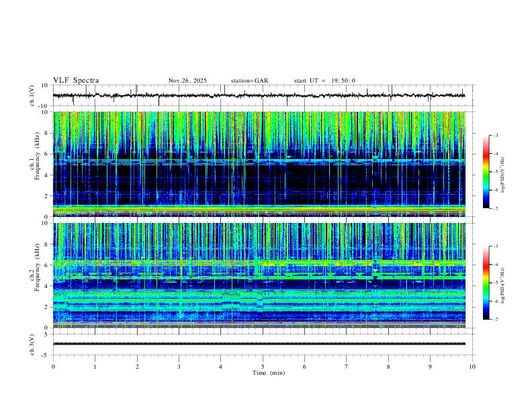Screen dimensions: 532x411
Task: Click the ch.2 Frequency (kHz) axis label
Action: coord(34,267)
